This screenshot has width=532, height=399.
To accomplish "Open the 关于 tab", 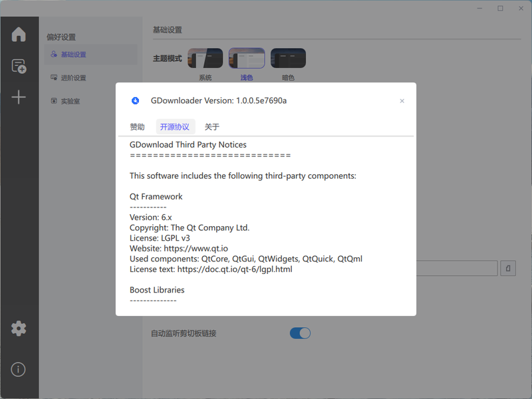I will 212,127.
